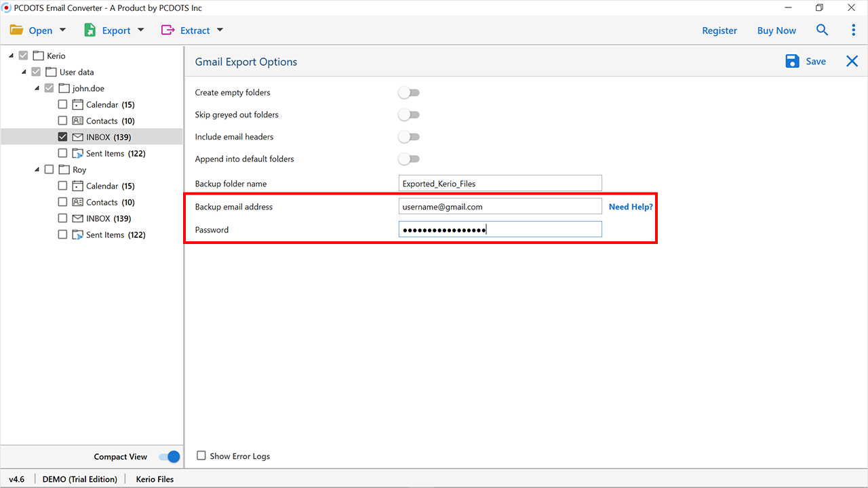Screen dimensions: 868x488
Task: Click the Password input field
Action: pyautogui.click(x=500, y=229)
